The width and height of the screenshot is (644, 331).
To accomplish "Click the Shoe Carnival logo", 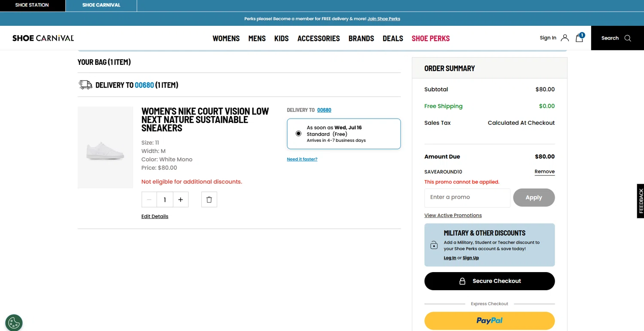I will coord(43,38).
